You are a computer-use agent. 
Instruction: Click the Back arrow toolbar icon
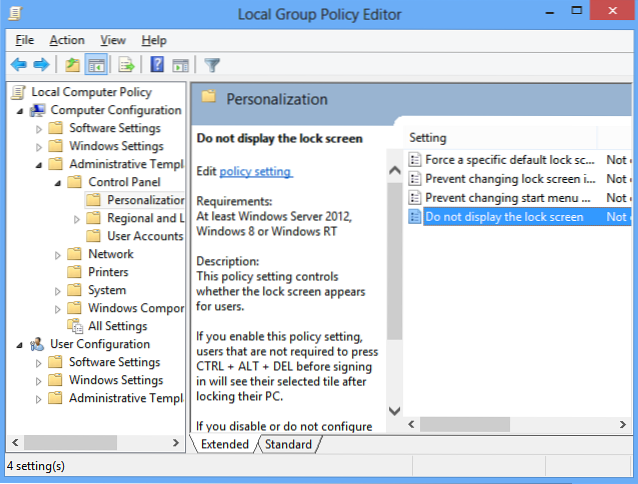pyautogui.click(x=19, y=65)
